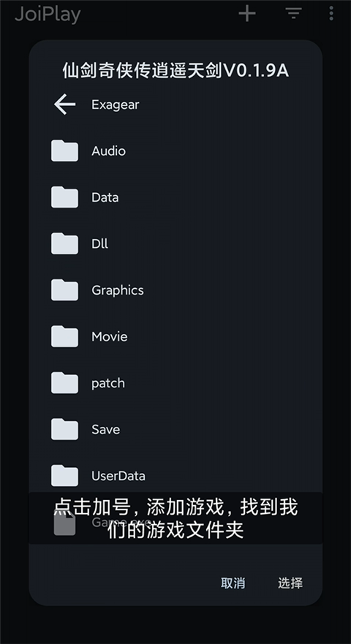Go back using the left arrow
The width and height of the screenshot is (351, 644).
point(64,105)
